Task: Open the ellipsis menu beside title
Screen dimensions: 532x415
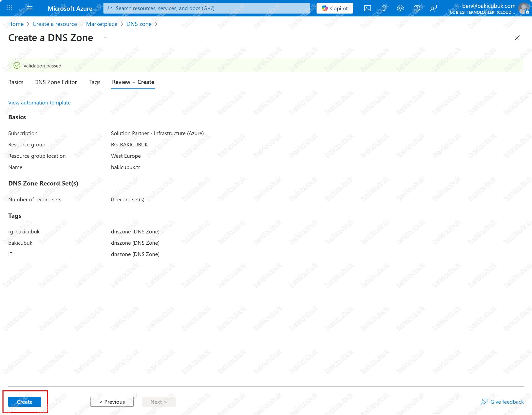Action: tap(106, 38)
